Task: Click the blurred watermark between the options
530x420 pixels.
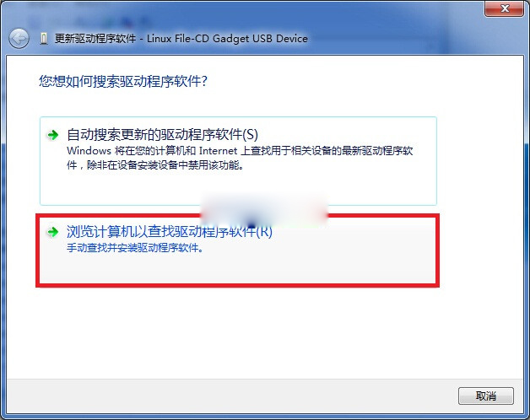Action: 263,209
